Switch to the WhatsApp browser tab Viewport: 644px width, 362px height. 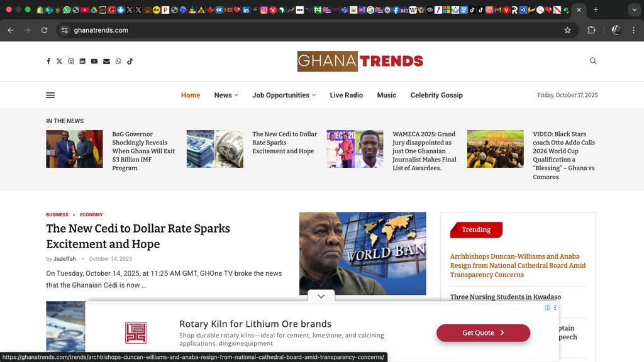[x=67, y=9]
